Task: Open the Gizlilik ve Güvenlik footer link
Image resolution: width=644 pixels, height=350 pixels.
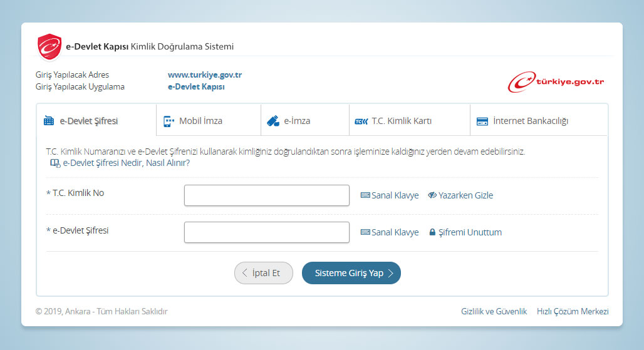Action: click(494, 311)
